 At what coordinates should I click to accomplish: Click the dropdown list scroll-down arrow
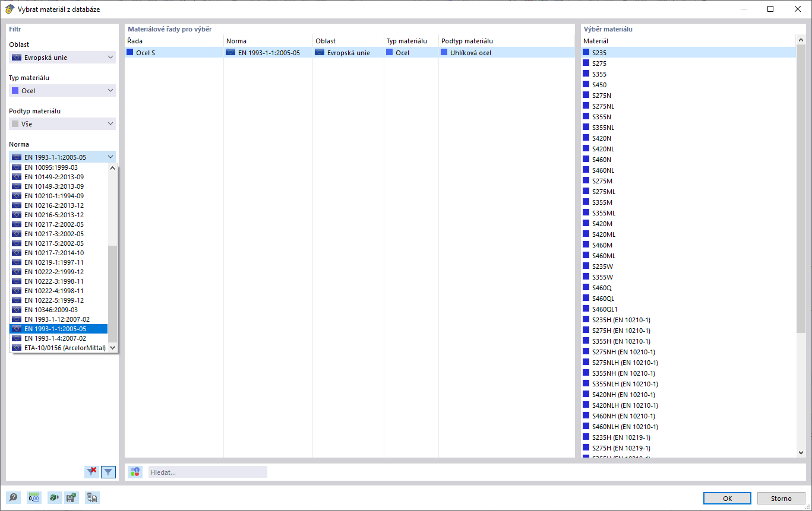pos(113,348)
